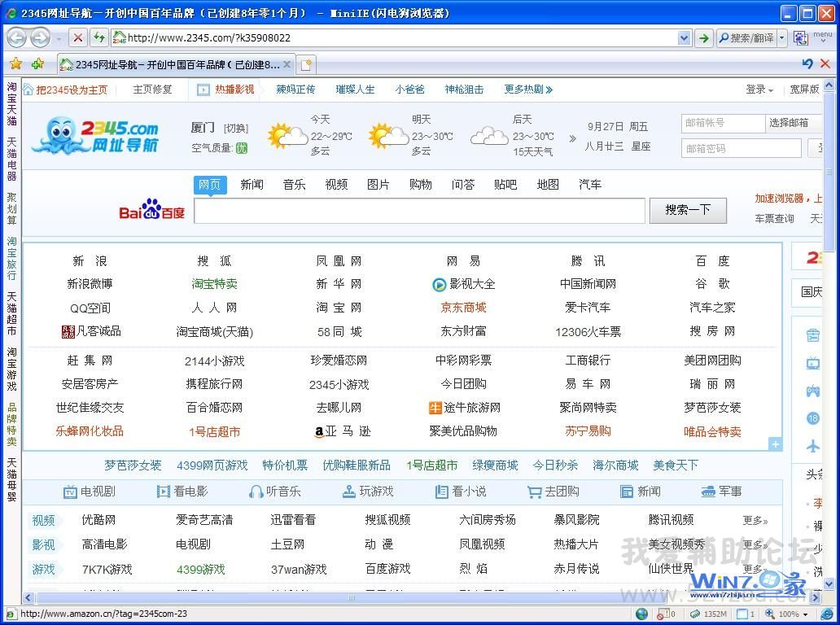Expand 更多热剧 list

click(x=528, y=90)
